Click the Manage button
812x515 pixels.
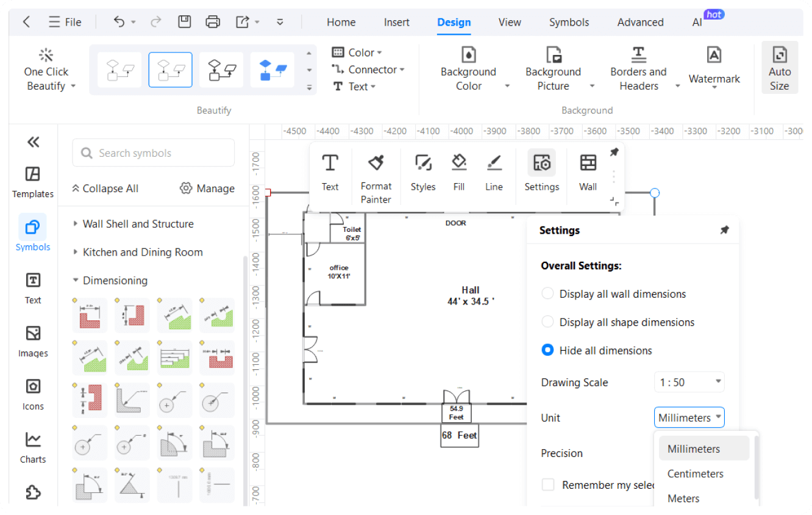pos(207,189)
